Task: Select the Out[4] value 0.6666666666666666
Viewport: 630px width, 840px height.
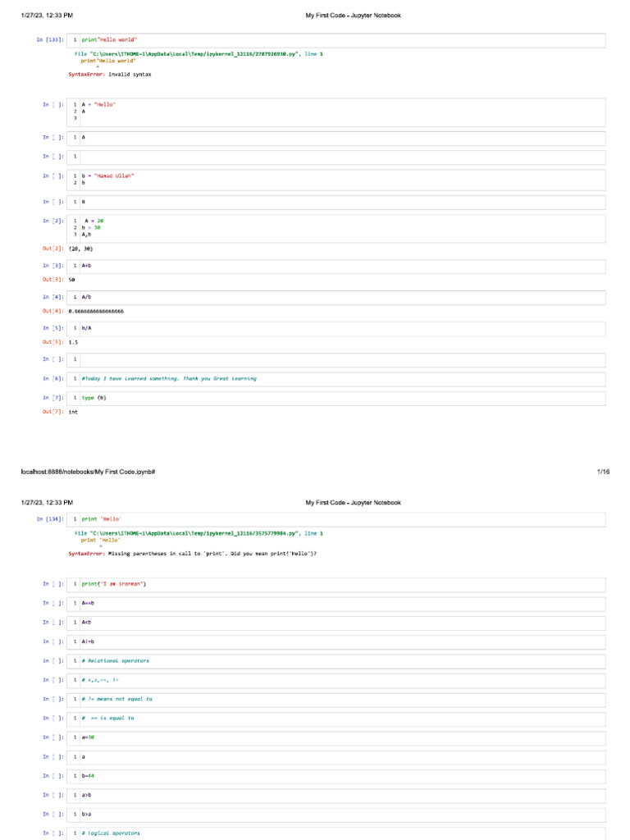Action: pyautogui.click(x=96, y=311)
